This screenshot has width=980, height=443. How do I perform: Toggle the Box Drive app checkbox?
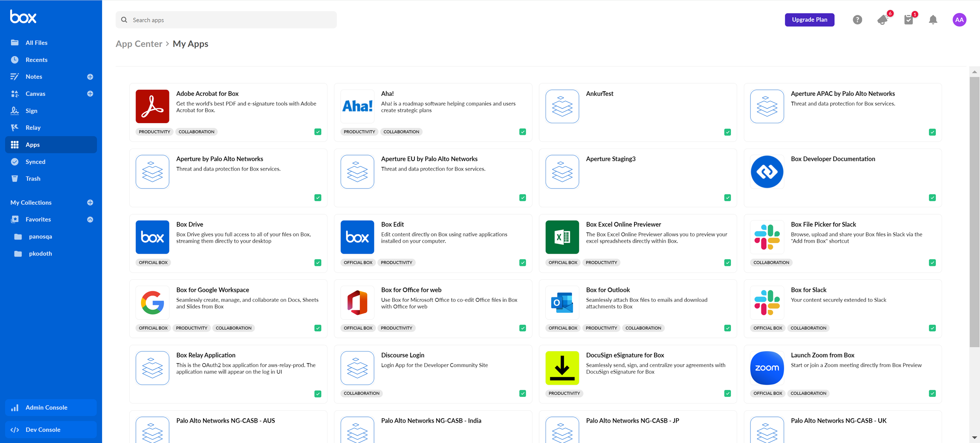[x=318, y=263]
